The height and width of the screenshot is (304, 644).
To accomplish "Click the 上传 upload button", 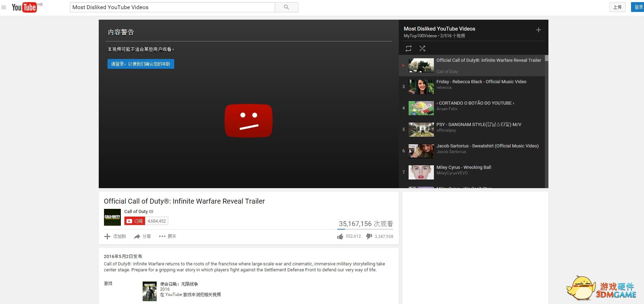I will pos(617,7).
